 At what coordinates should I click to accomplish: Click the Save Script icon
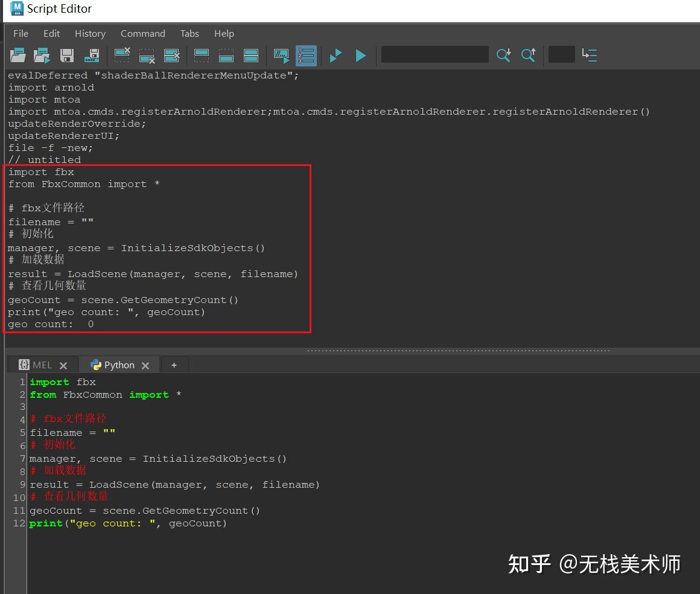pyautogui.click(x=66, y=55)
